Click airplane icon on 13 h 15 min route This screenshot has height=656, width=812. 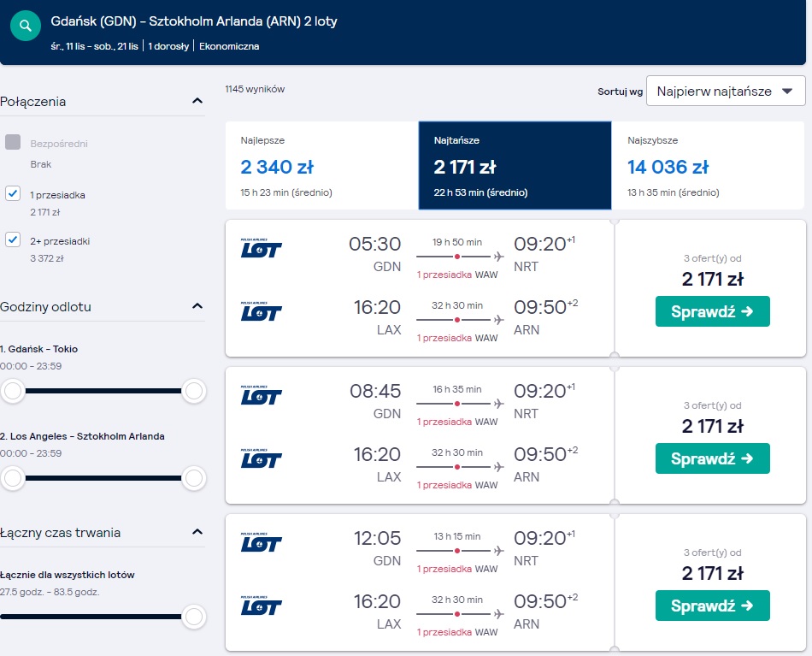coord(498,551)
